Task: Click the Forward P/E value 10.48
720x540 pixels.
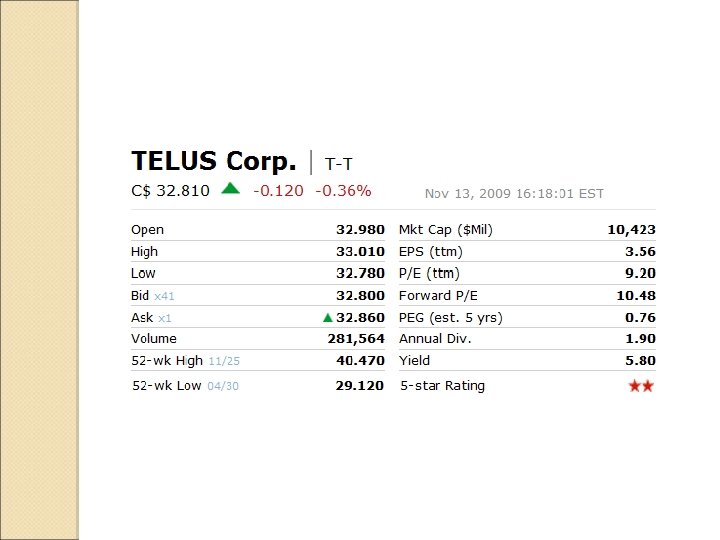Action: pos(636,296)
